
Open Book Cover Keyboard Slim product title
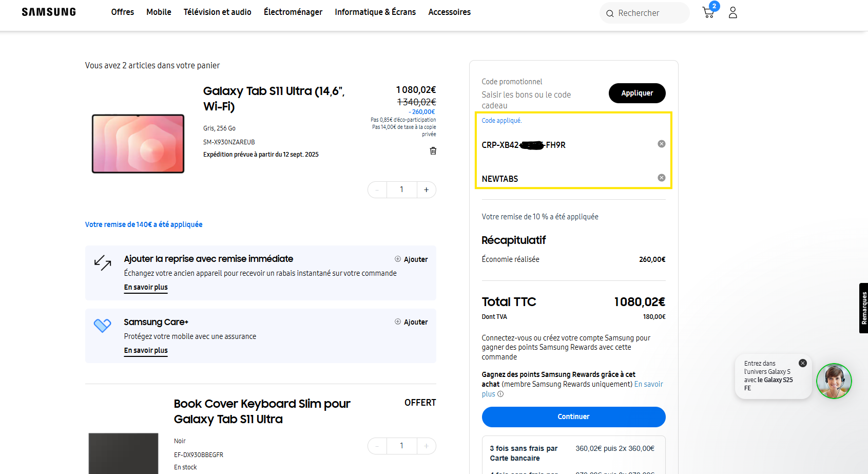(x=262, y=411)
